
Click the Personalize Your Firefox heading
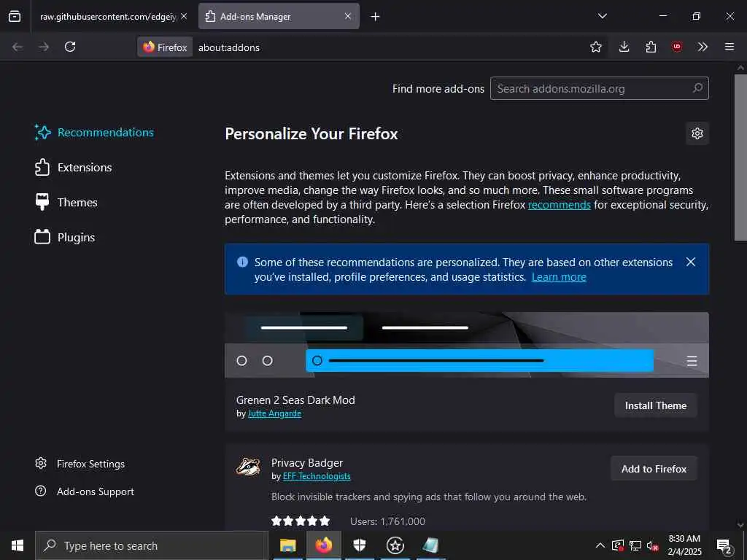[311, 134]
